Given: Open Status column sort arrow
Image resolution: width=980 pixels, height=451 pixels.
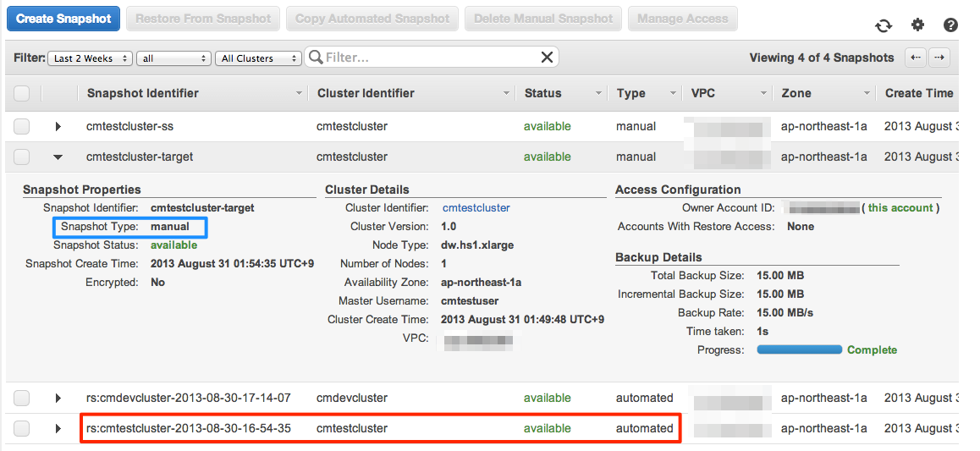Looking at the screenshot, I should point(598,94).
